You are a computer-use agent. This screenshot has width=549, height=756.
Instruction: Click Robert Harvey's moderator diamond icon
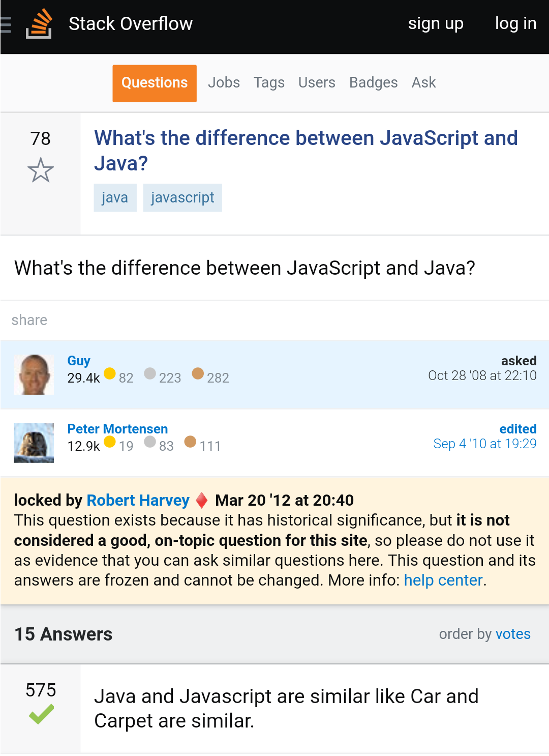(x=201, y=500)
